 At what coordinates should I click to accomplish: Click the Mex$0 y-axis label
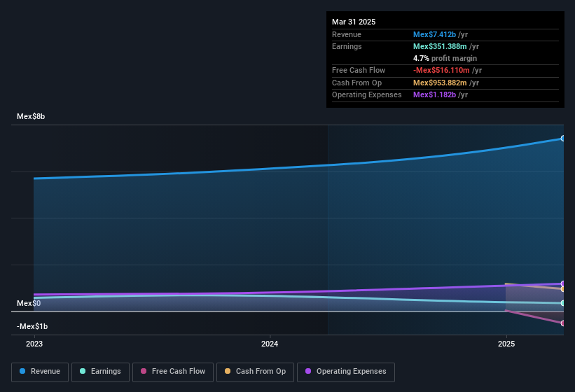click(29, 303)
